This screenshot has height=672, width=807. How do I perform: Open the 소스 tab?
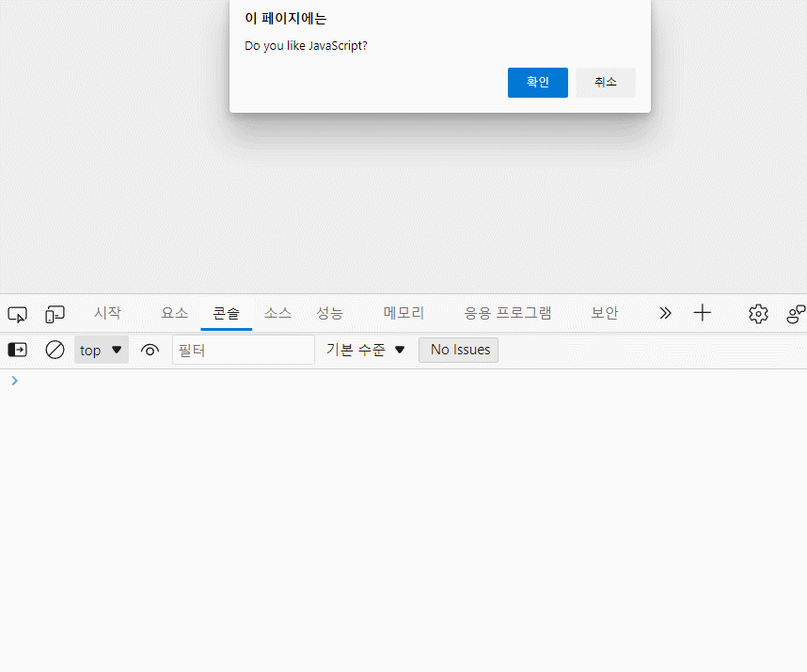point(277,313)
